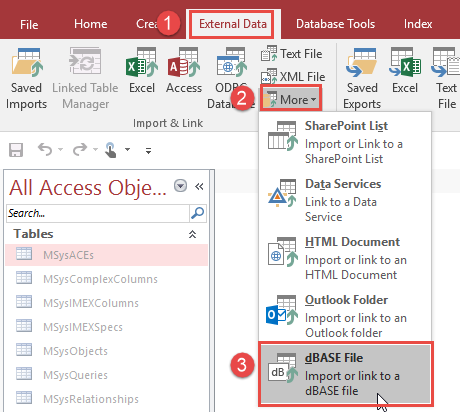
Task: Click the Redo arrow
Action: 80,149
